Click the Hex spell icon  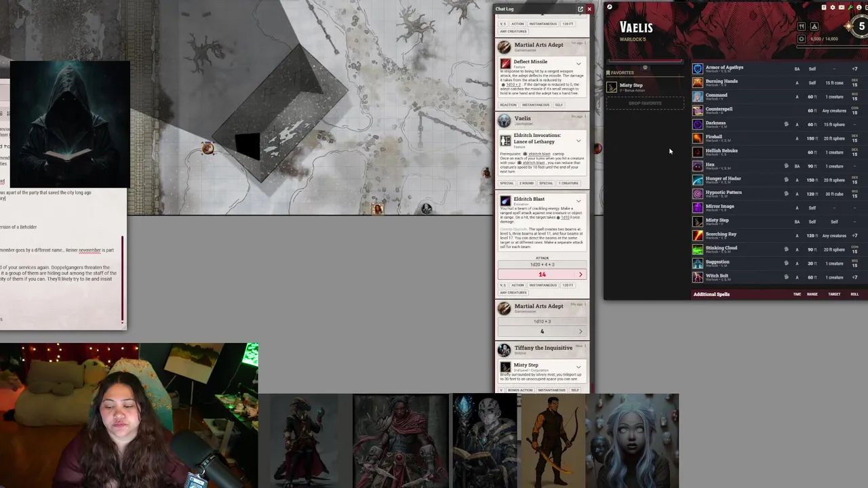(x=698, y=166)
